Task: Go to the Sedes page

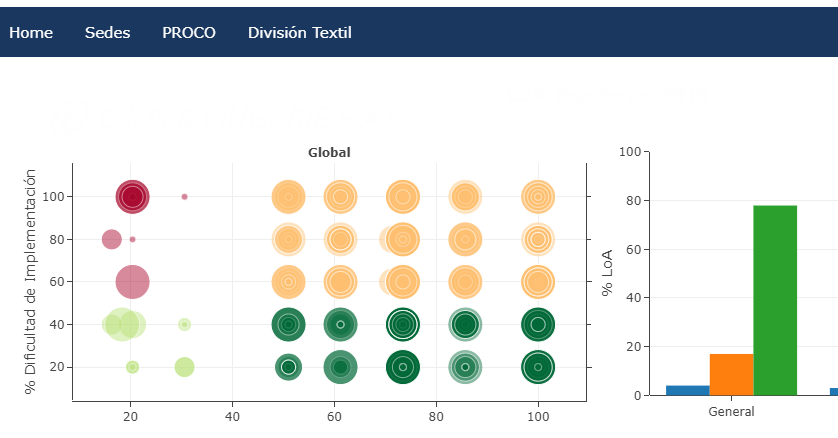Action: pos(107,33)
